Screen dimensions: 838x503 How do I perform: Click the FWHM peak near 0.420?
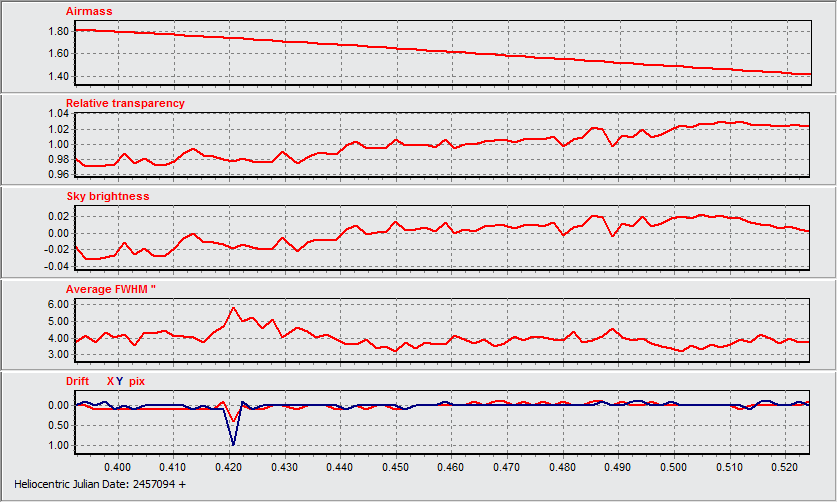tap(234, 308)
